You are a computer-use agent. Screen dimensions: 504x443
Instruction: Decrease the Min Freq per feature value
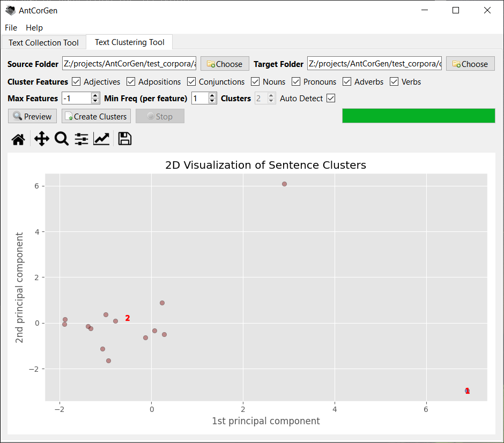click(212, 101)
